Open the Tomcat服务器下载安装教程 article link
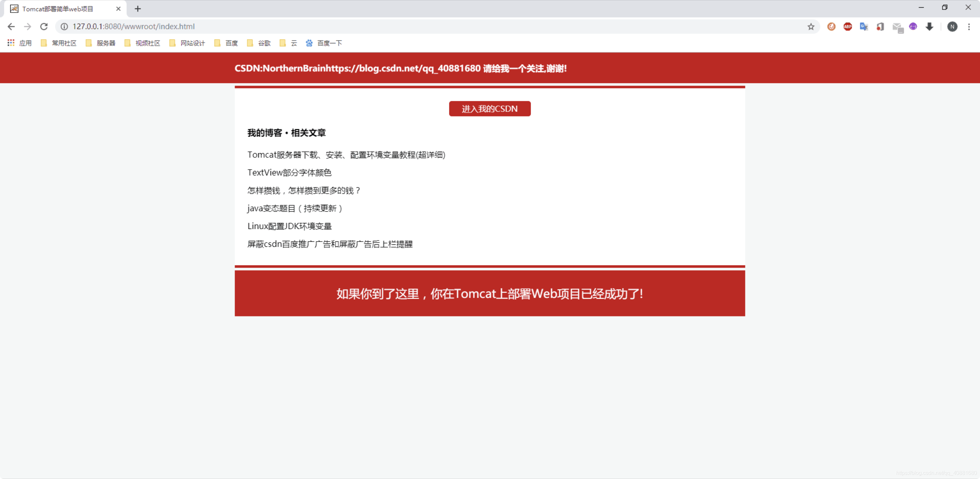Image resolution: width=980 pixels, height=479 pixels. (346, 155)
